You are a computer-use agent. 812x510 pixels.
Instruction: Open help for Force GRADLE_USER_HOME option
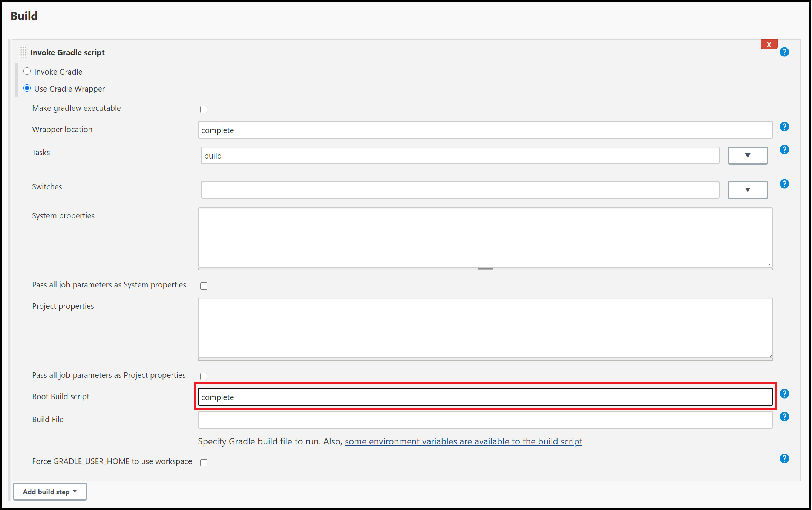pyautogui.click(x=784, y=458)
